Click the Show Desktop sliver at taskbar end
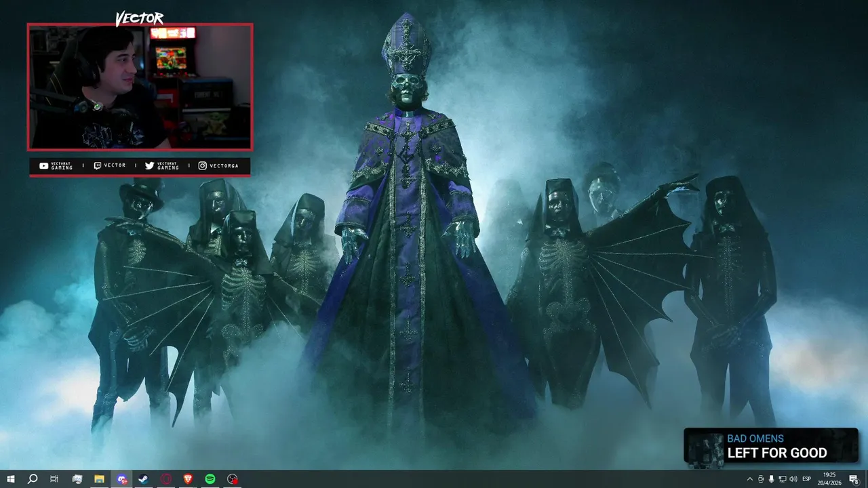Screen dimensions: 868x488 866,479
